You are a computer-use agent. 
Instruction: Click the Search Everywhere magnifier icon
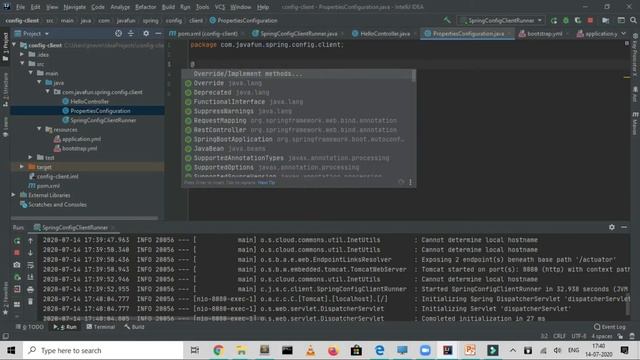coord(633,20)
